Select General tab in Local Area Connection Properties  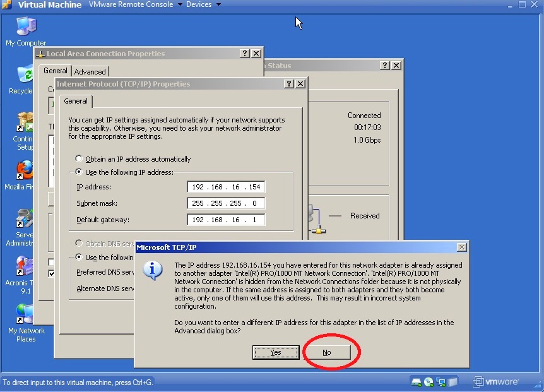(x=55, y=71)
